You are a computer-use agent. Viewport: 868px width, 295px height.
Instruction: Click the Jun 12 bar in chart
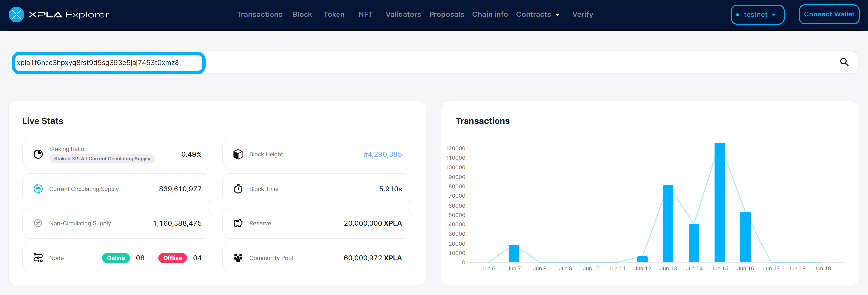coord(643,259)
